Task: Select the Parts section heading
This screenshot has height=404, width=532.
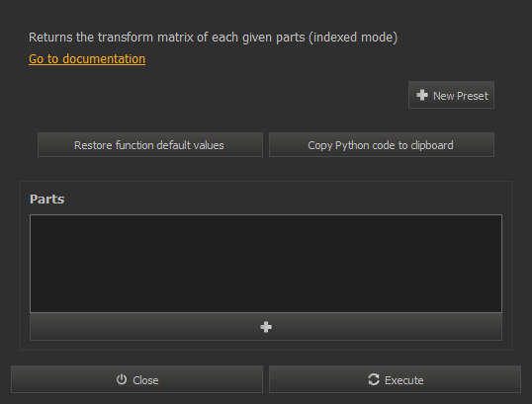Action: 46,200
